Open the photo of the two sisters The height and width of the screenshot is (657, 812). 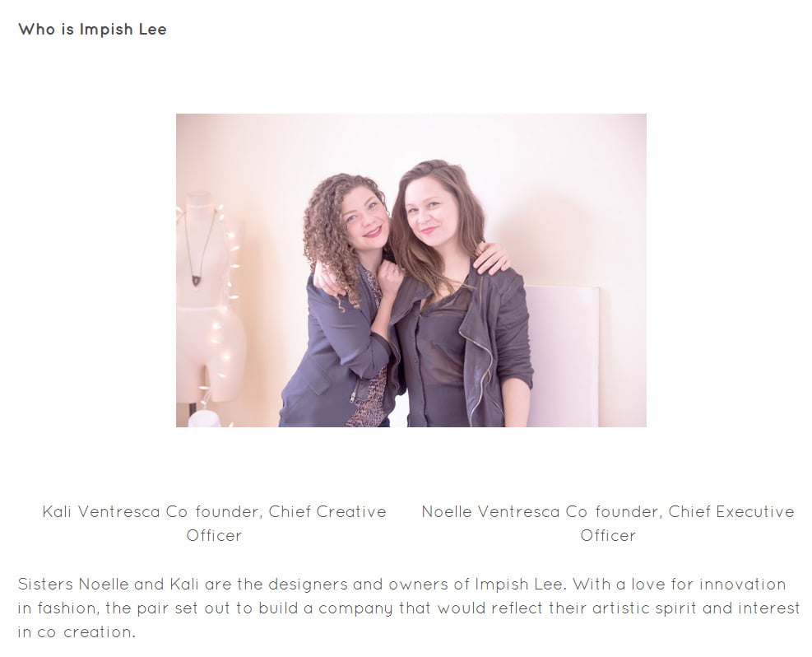click(411, 271)
